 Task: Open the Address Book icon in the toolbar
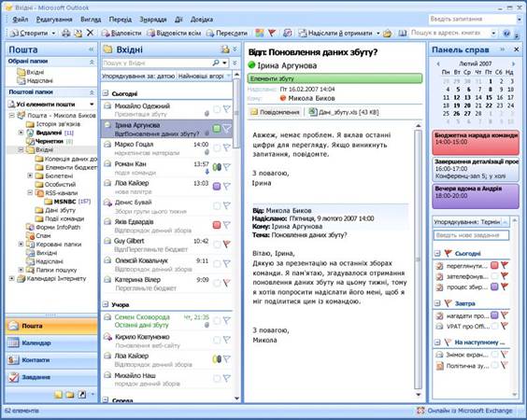(403, 33)
